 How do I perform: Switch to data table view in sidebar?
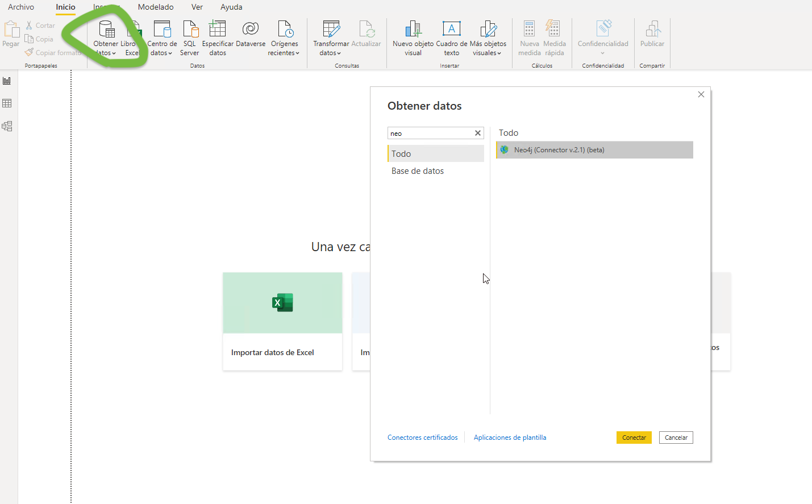(7, 103)
